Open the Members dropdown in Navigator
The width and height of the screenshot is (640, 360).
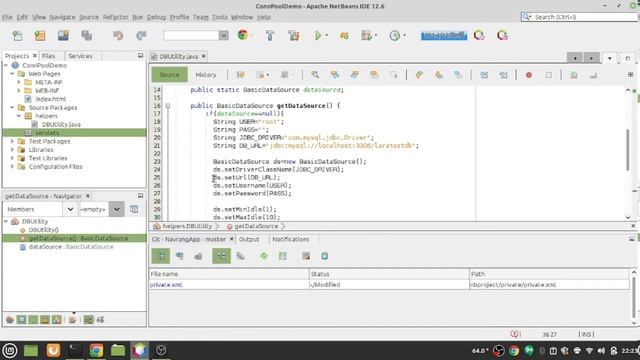(x=70, y=209)
